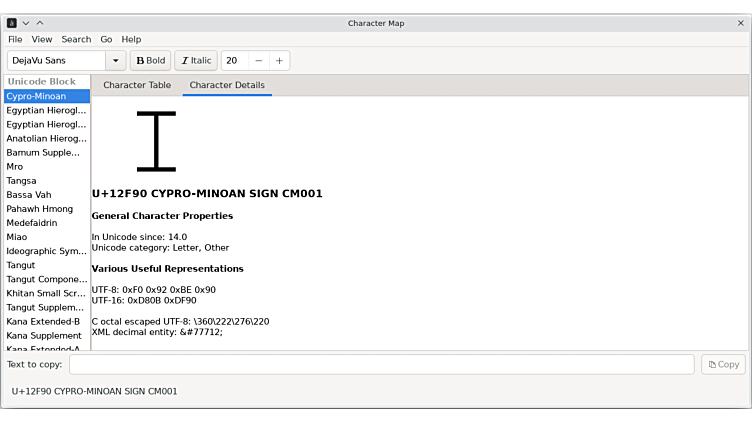This screenshot has height=423, width=752.
Task: Click the Copy button
Action: point(723,365)
